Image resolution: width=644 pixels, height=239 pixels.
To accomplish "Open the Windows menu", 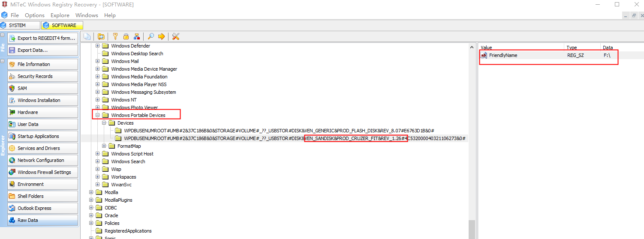I will tap(87, 15).
